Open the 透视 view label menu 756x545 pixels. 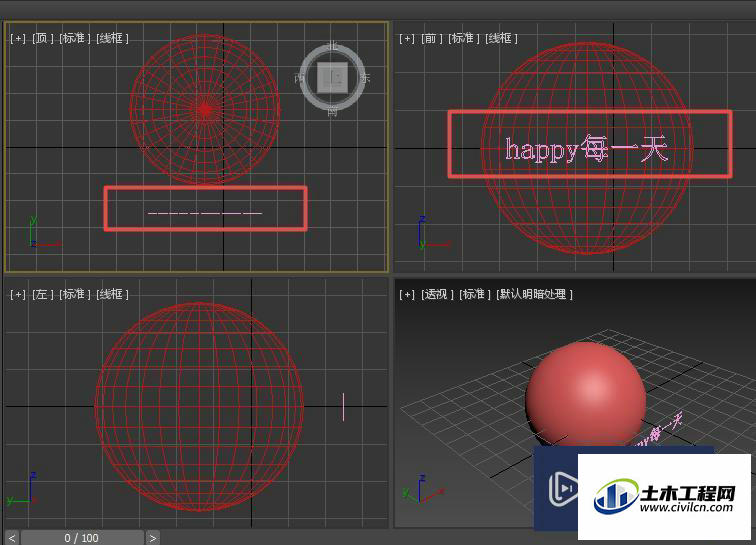pos(437,294)
